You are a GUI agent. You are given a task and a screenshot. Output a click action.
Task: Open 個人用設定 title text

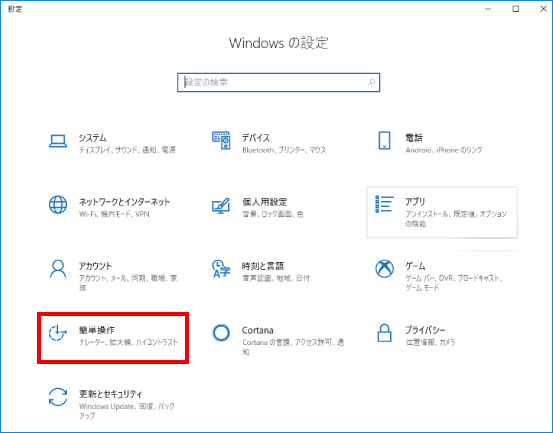pos(265,202)
